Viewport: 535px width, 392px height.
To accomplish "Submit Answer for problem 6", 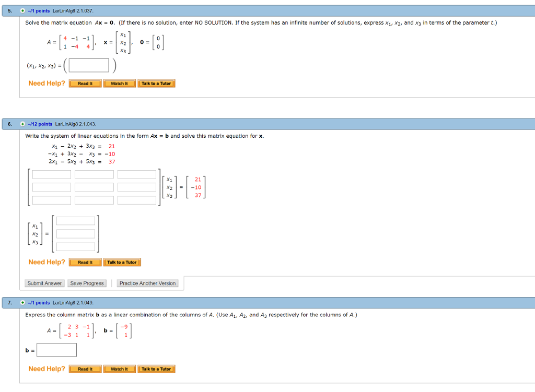I will (x=44, y=283).
